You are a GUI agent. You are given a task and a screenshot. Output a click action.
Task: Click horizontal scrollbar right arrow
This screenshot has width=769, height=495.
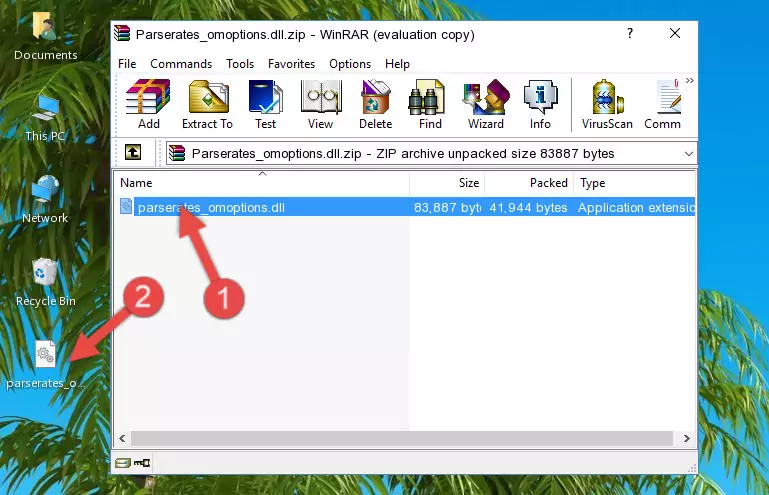(687, 439)
